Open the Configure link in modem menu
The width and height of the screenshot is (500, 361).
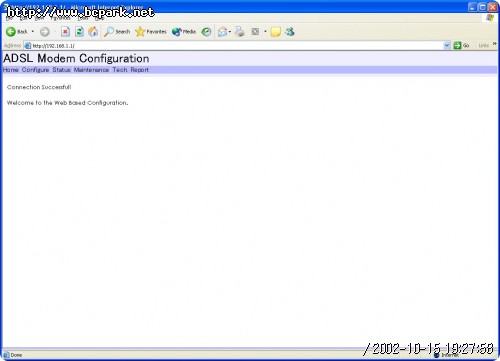click(35, 70)
